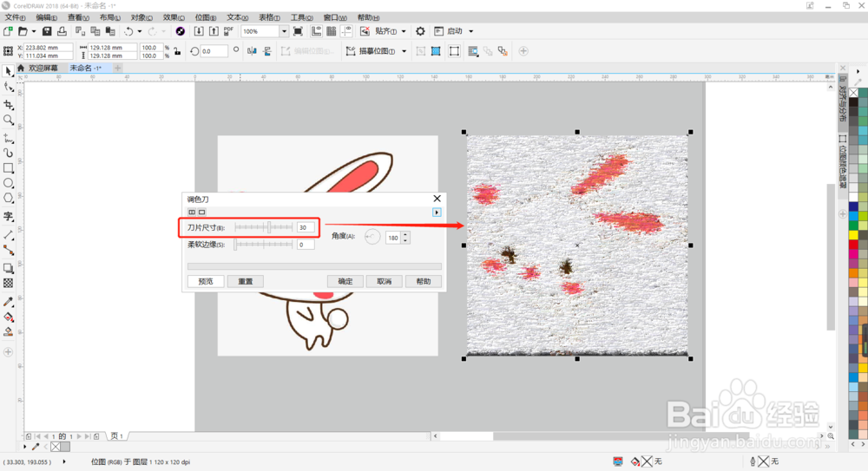Click the 页1 page tab
The height and width of the screenshot is (471, 868).
pyautogui.click(x=117, y=436)
